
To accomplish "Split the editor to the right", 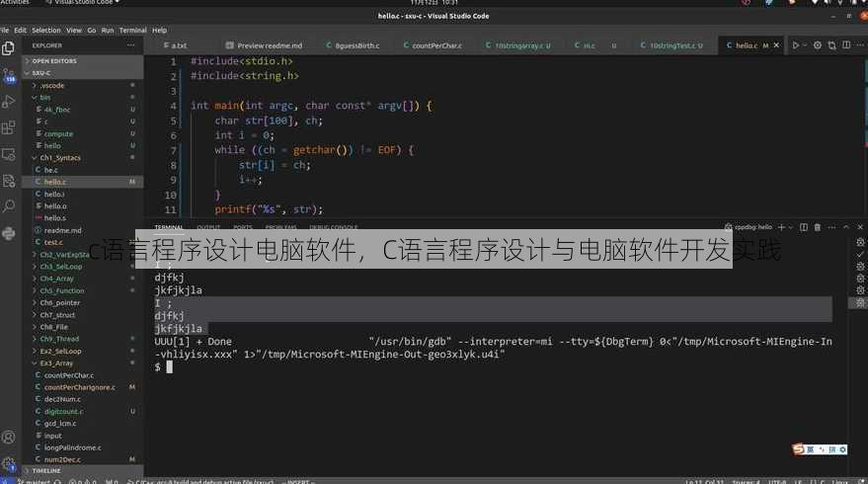I will coord(846,44).
